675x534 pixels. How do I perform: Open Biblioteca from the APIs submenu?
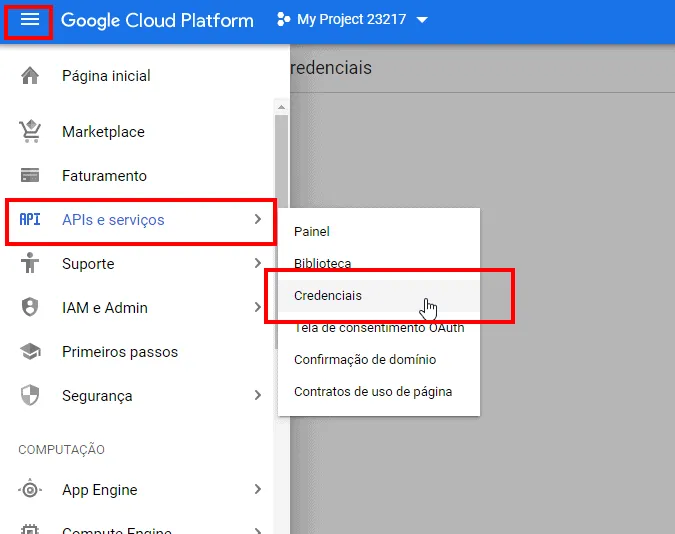pos(322,264)
